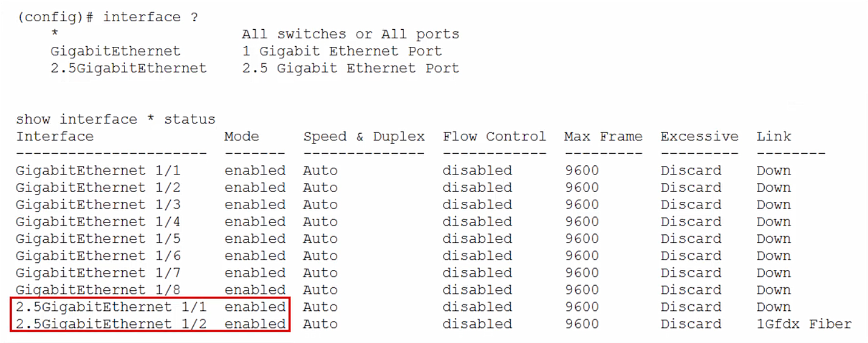The width and height of the screenshot is (868, 343).
Task: Click the '2.5 Gigabit Ethernet Port' help description
Action: (350, 68)
